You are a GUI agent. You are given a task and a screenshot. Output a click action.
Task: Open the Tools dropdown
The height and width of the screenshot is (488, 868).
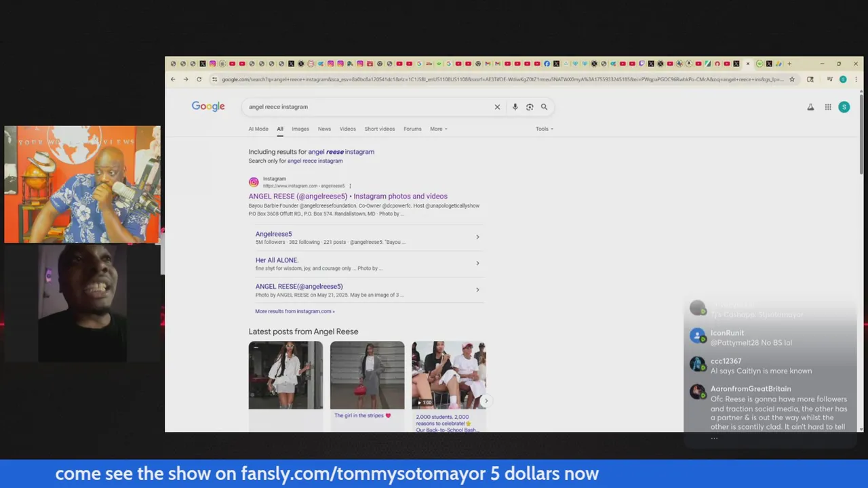544,129
